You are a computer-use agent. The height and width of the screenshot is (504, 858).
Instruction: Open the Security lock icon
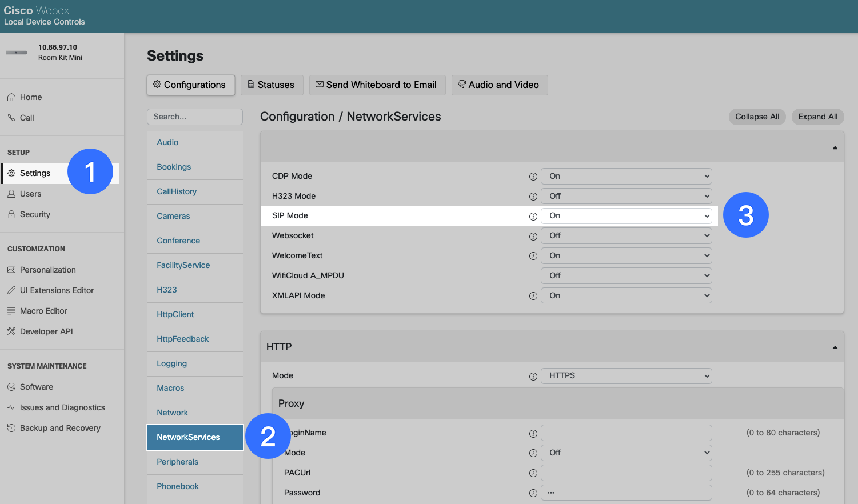point(13,214)
